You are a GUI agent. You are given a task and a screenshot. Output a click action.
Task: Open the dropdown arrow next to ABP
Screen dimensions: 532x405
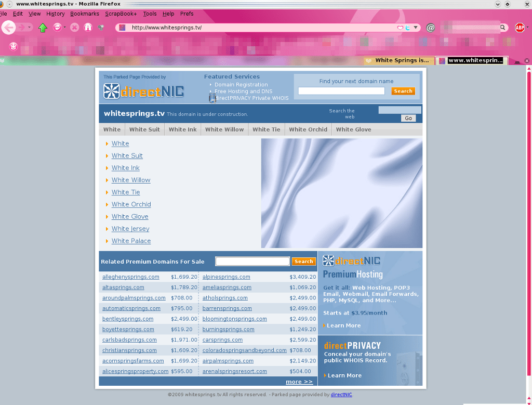[528, 27]
